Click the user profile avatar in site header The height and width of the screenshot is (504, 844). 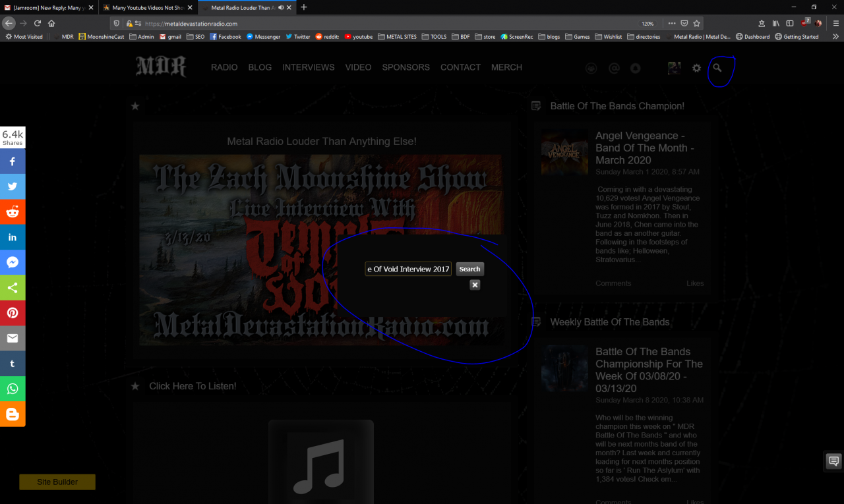coord(674,68)
